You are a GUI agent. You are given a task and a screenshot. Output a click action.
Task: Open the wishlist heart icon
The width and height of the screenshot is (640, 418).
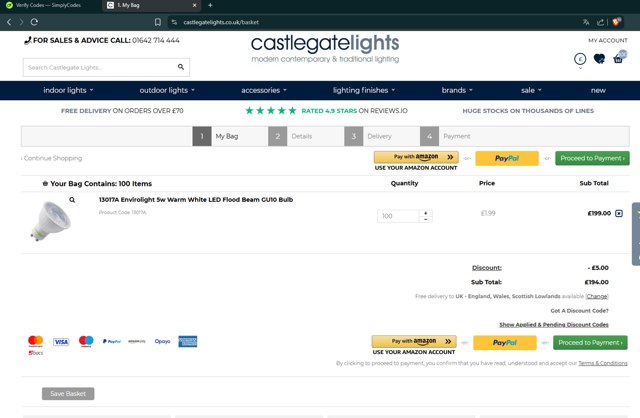[599, 59]
